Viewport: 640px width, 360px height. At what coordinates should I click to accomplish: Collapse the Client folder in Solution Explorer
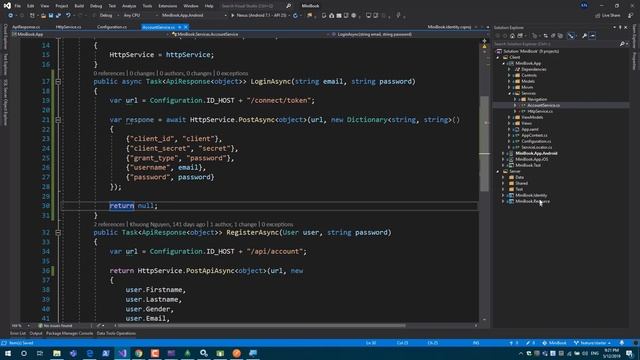498,58
